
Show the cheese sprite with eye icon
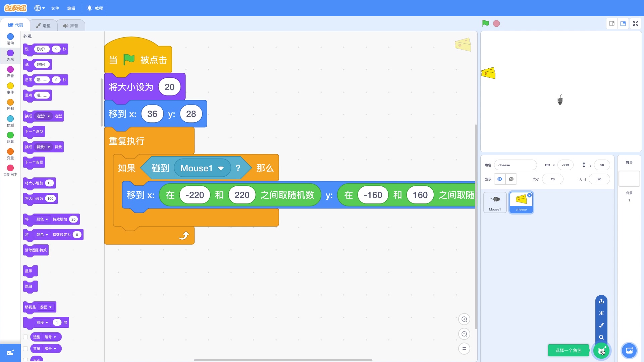tap(499, 179)
